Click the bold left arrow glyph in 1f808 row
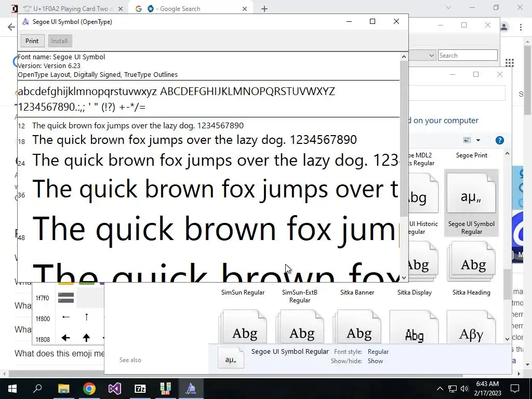This screenshot has height=399, width=532. [66, 338]
